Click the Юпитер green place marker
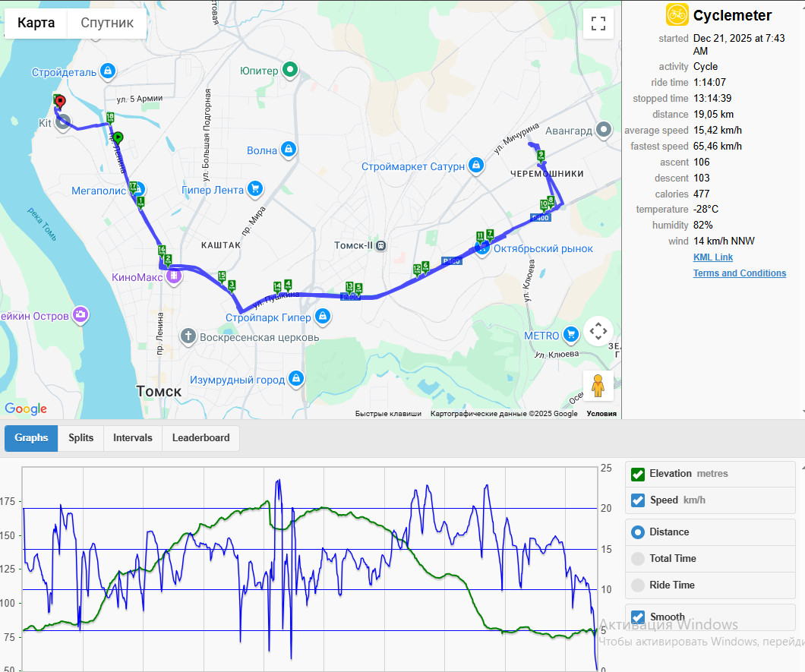The image size is (805, 672). [x=290, y=69]
